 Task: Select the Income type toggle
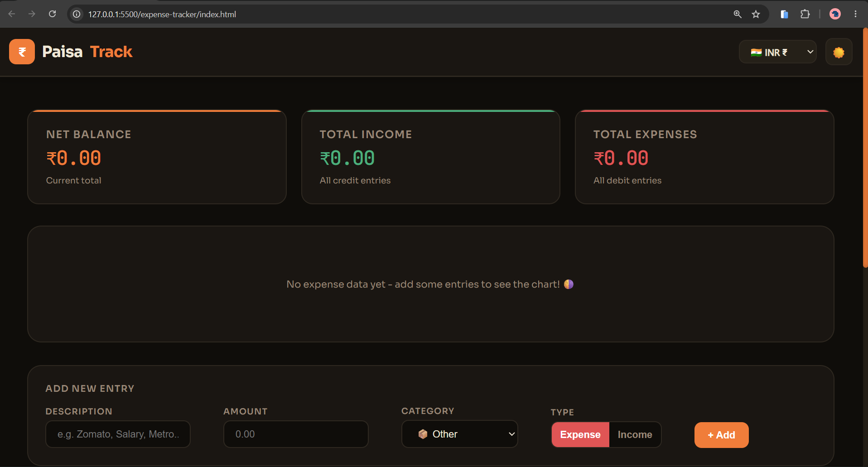click(635, 434)
